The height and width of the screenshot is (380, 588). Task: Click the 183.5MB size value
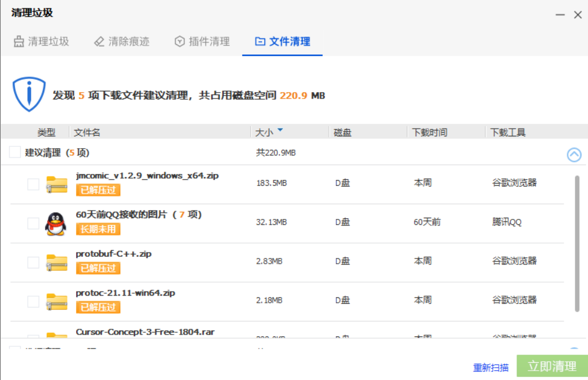(x=272, y=183)
